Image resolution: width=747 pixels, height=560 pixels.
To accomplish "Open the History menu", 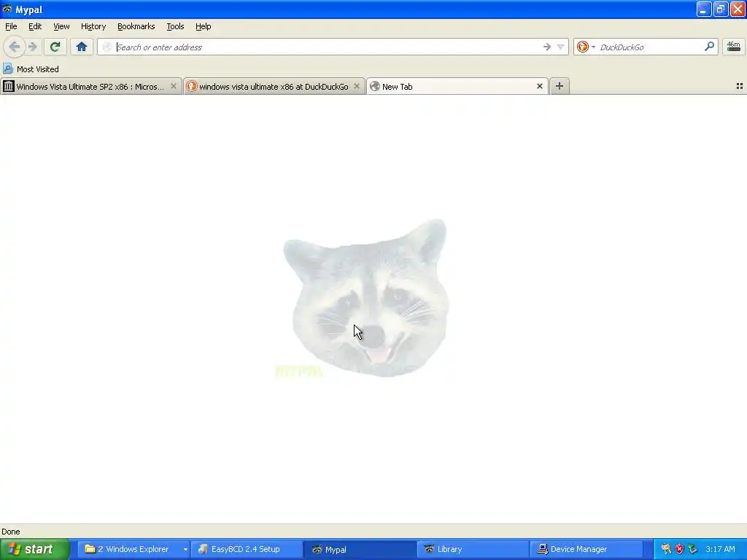I will pyautogui.click(x=93, y=26).
